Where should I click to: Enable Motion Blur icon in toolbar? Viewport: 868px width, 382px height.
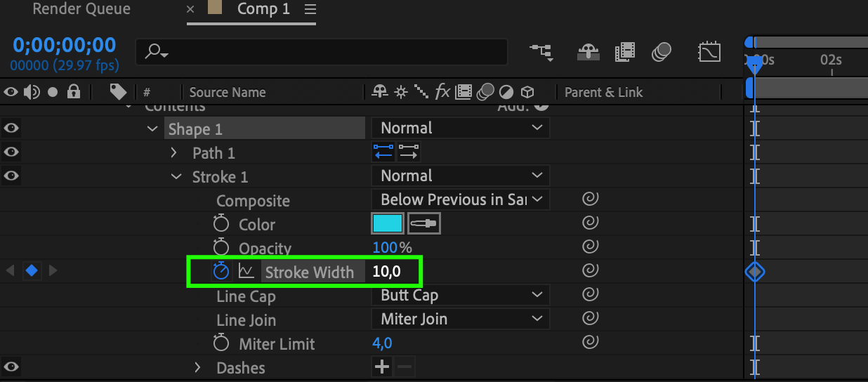[662, 52]
